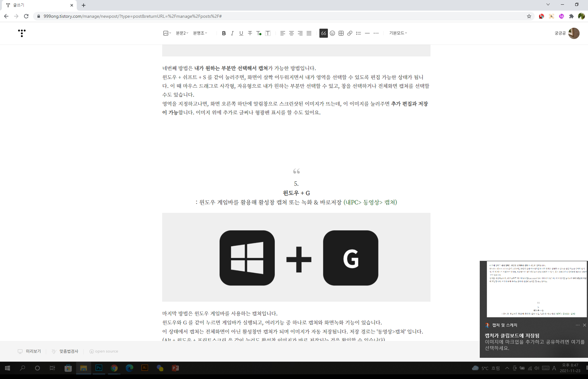Open File Explorer from taskbar
Image resolution: width=588 pixels, height=379 pixels.
coord(83,368)
